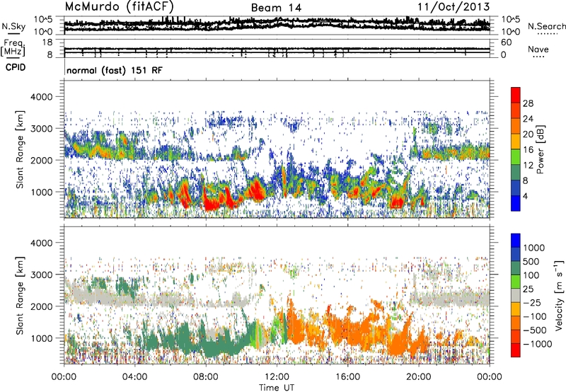Image resolution: width=566 pixels, height=392 pixels.
Task: Select the 'Freq. [MHz]' axis label
Action: [x=13, y=48]
